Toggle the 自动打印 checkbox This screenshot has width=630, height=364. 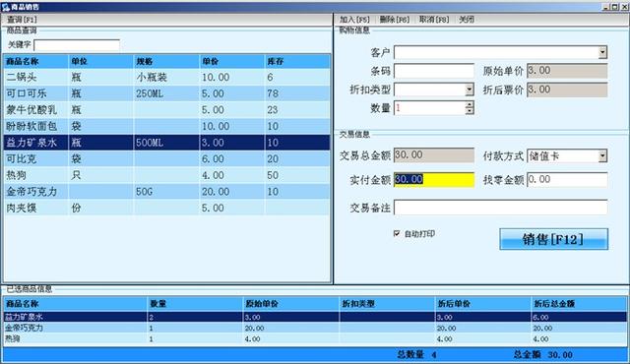coord(397,233)
